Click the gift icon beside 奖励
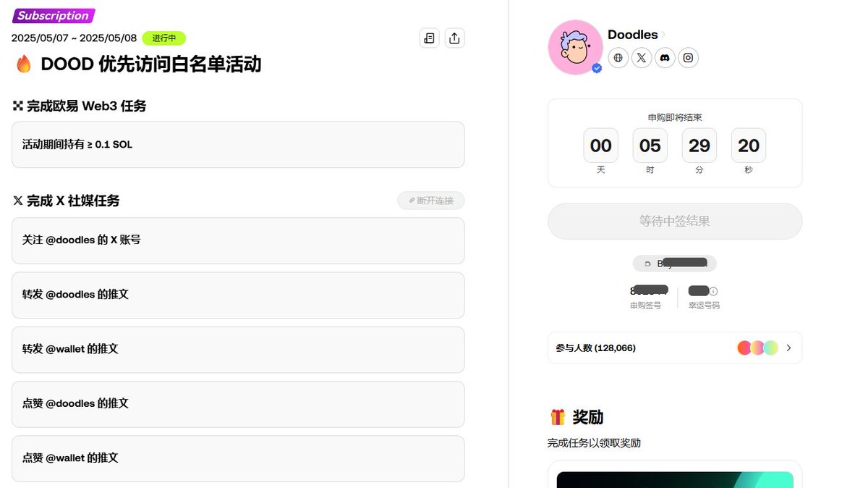868x488 pixels. 557,417
